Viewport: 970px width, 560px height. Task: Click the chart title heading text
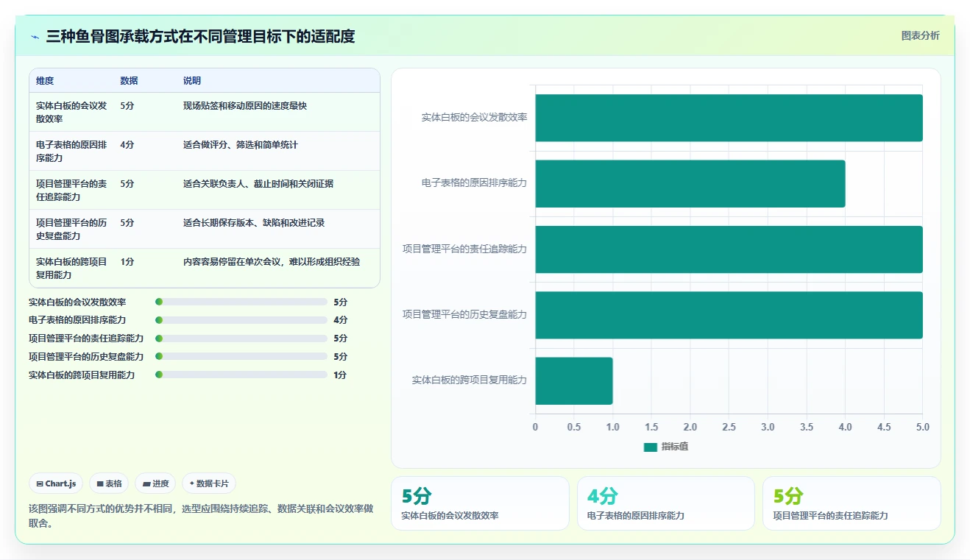point(201,36)
